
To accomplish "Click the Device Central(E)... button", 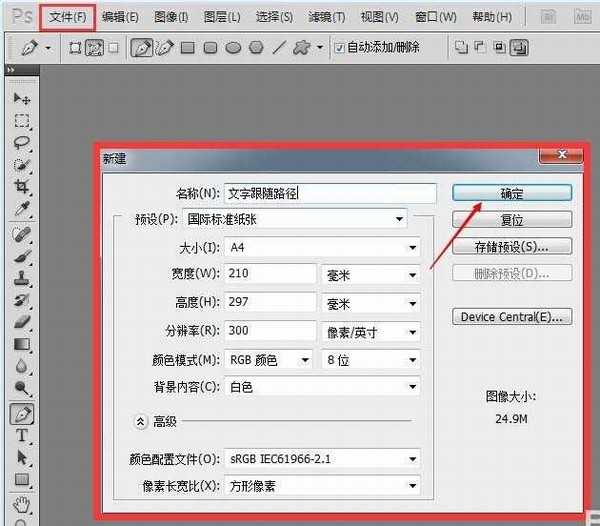I will (511, 317).
